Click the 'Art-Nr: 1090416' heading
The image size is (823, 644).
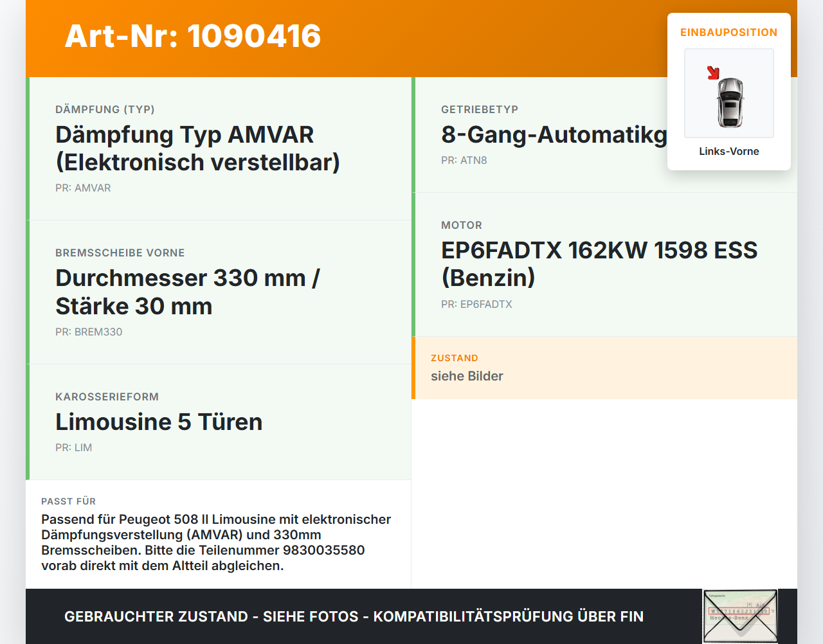[x=193, y=36]
